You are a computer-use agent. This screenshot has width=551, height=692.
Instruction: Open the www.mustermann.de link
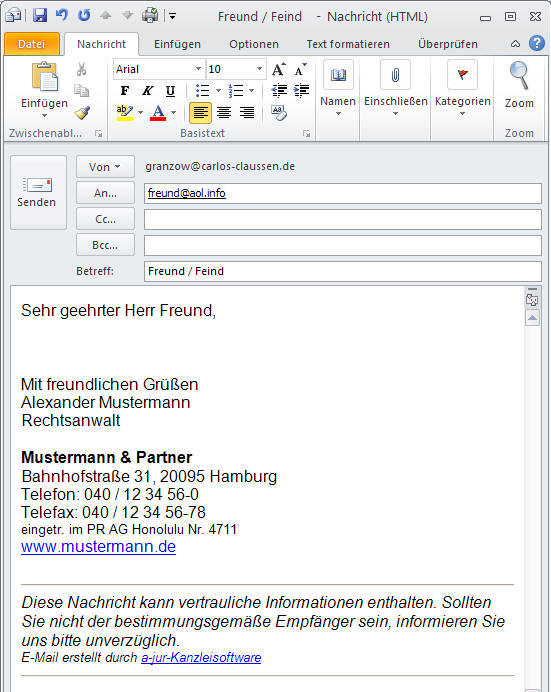pos(98,547)
